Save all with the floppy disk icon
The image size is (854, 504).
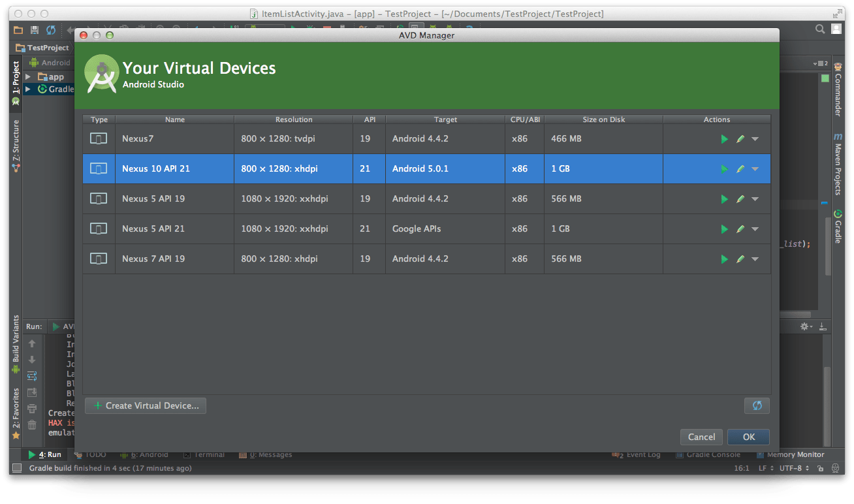pyautogui.click(x=35, y=29)
